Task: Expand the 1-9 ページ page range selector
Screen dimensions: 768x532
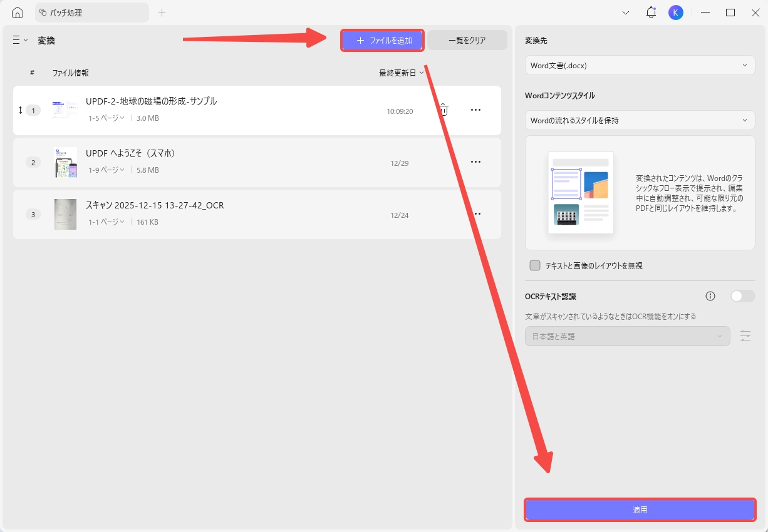Action: (x=106, y=170)
